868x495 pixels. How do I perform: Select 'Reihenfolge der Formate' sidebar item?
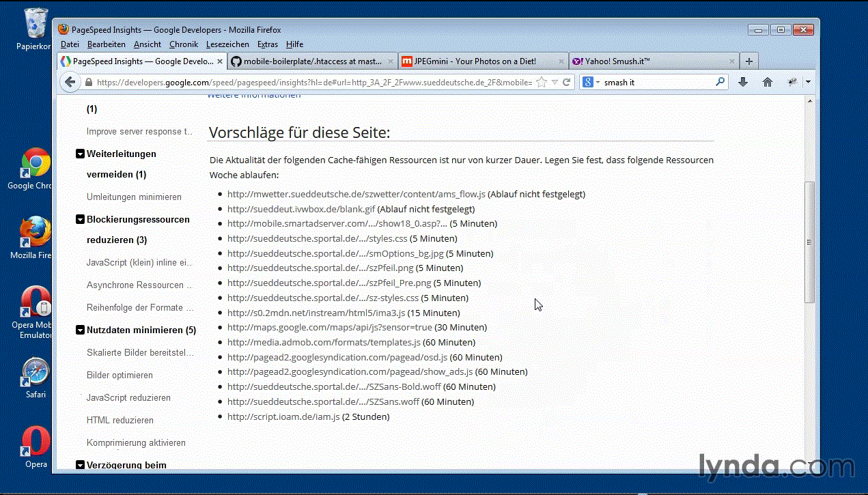(140, 307)
